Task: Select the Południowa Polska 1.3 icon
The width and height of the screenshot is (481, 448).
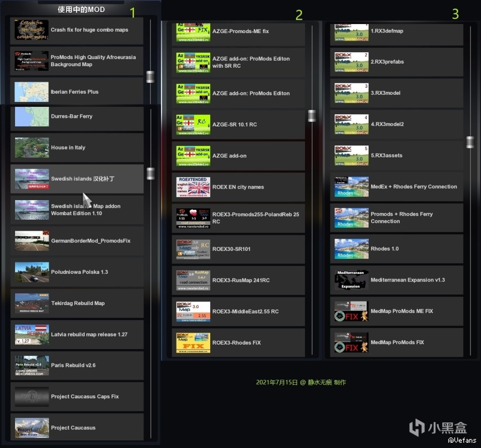Action: point(32,272)
